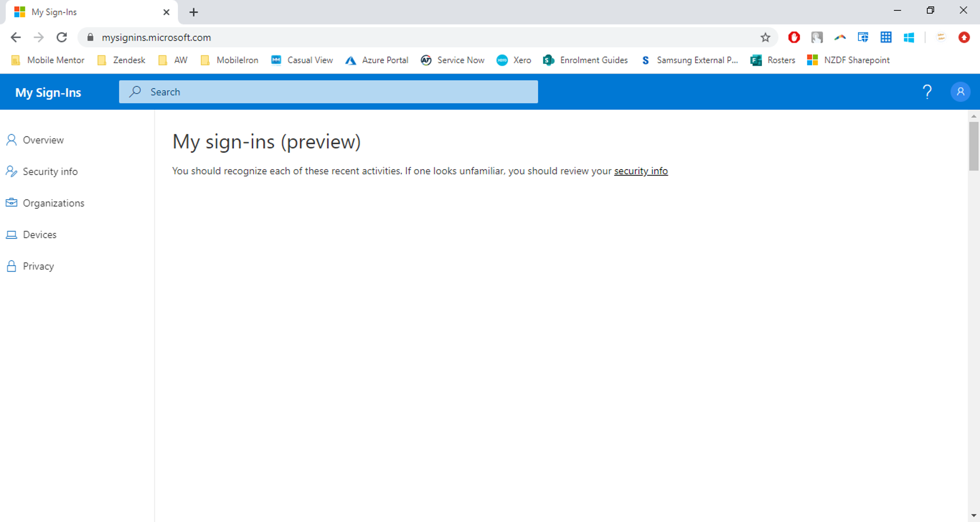The image size is (980, 522).
Task: Click the blue window extension icon
Action: (x=863, y=37)
